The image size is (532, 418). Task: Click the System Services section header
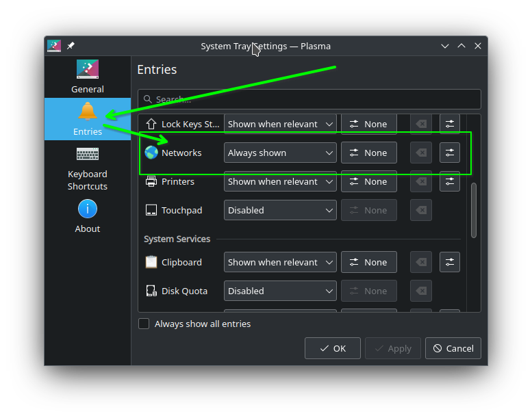[177, 239]
